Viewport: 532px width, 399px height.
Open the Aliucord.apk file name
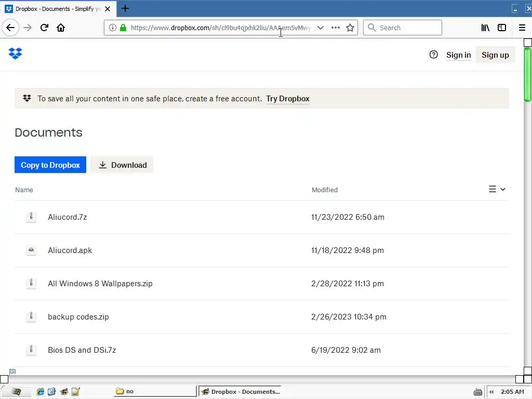click(70, 250)
